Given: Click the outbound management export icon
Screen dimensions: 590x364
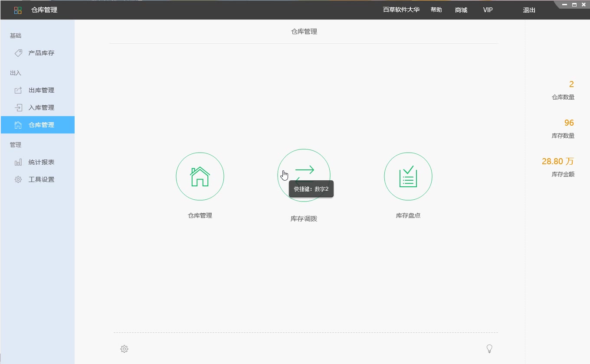Looking at the screenshot, I should pyautogui.click(x=18, y=90).
